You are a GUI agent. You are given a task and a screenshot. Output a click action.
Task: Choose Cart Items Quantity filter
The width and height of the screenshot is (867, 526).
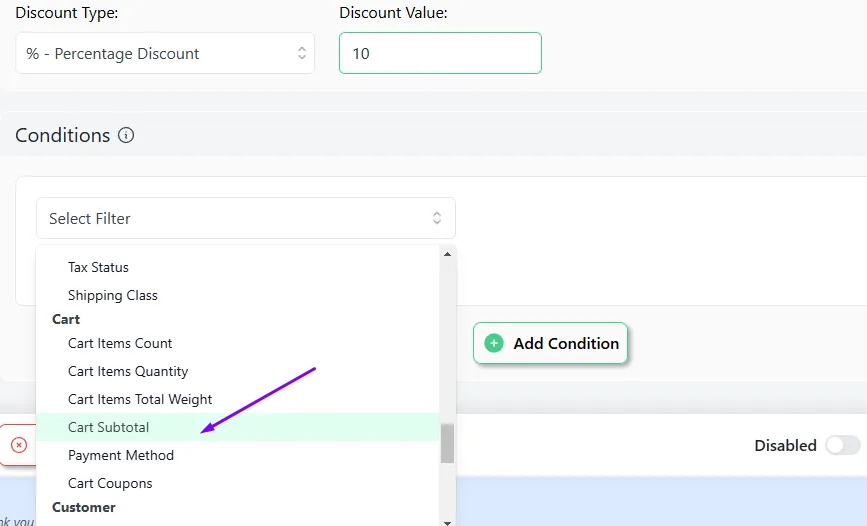(128, 371)
